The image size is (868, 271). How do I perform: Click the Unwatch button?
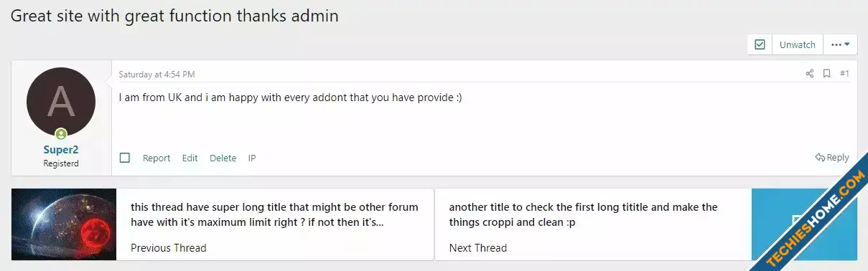[798, 44]
